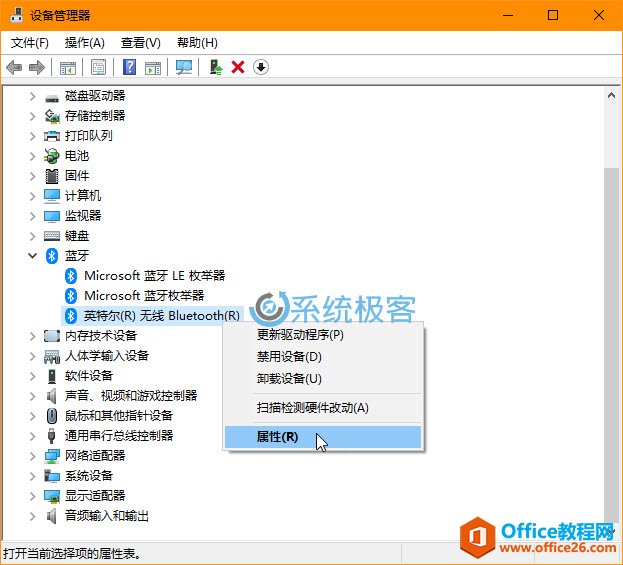Expand the 音频输入和输出 node
Viewport: 623px width, 565px height.
[x=33, y=516]
